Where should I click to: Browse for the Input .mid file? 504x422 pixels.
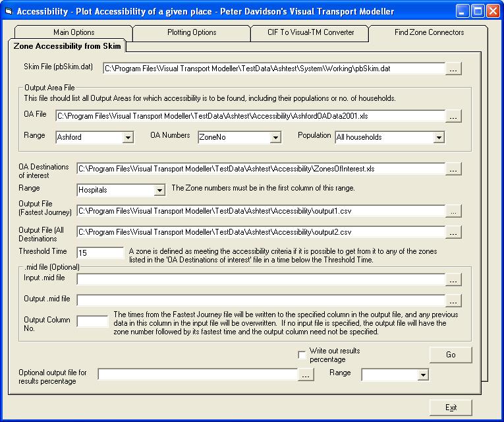tap(453, 280)
